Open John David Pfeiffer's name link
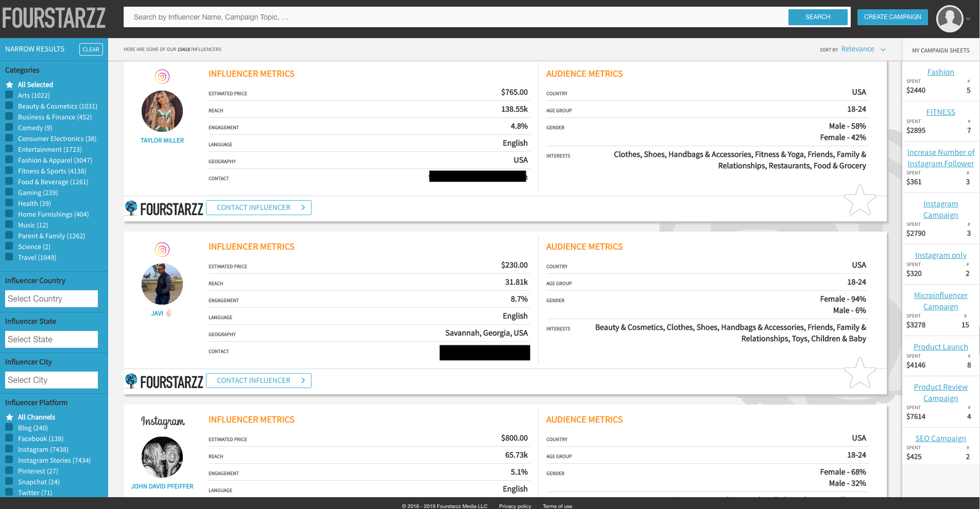This screenshot has width=980, height=509. 162,486
